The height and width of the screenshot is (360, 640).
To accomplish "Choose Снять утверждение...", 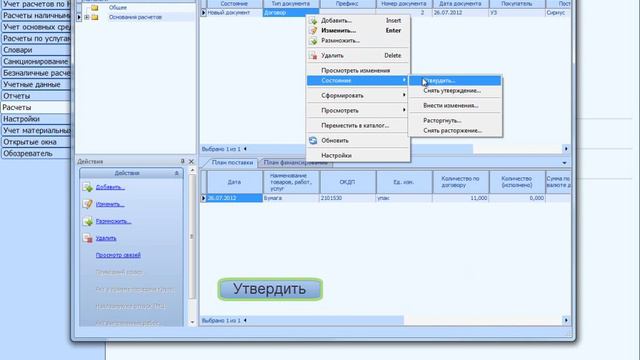I will point(455,91).
